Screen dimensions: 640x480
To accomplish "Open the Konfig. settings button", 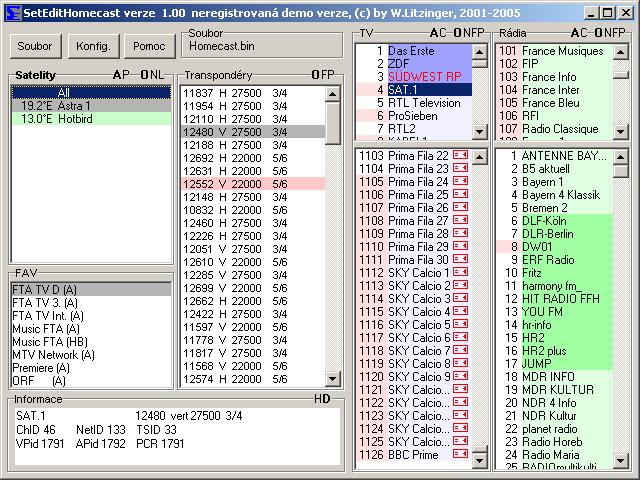I will [93, 46].
